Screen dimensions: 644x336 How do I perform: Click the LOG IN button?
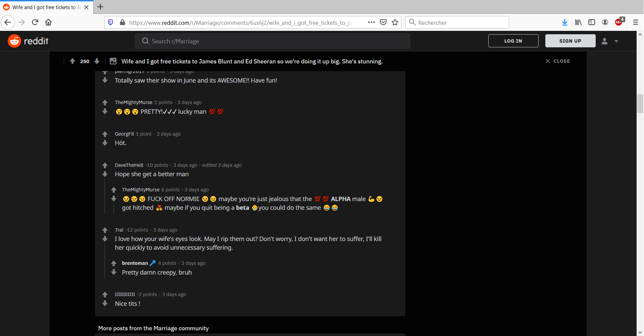(513, 41)
